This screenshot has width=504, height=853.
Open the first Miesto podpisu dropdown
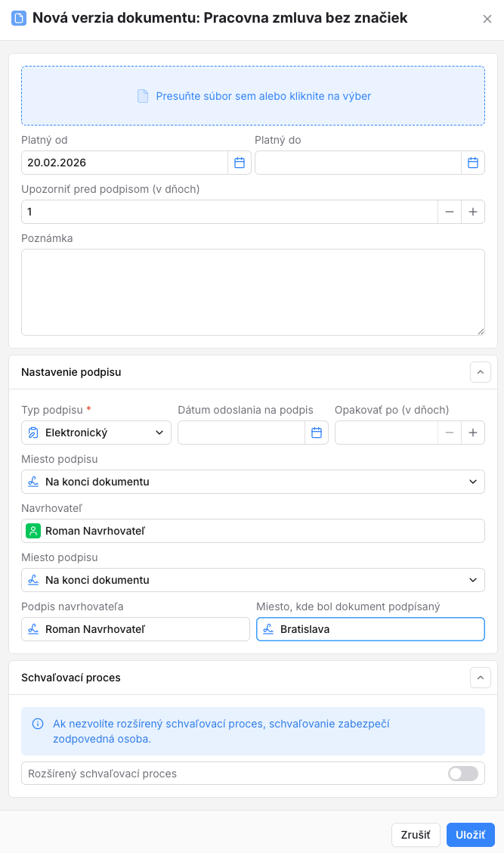[253, 482]
